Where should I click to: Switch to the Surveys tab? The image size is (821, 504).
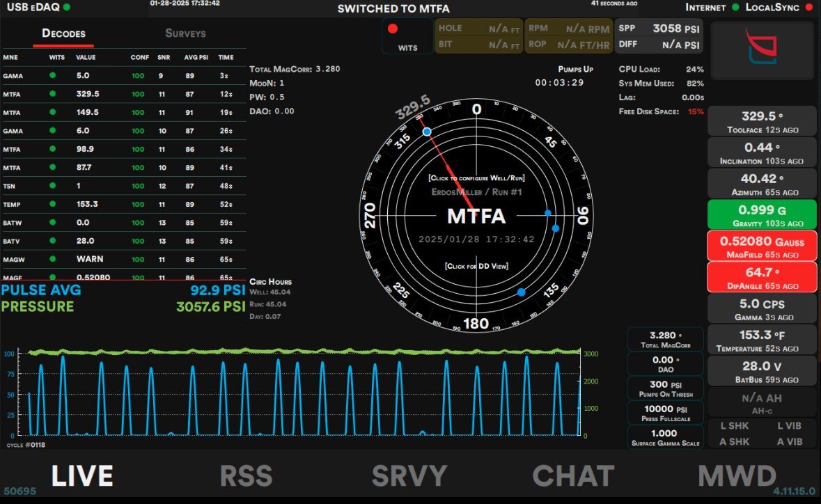[x=185, y=33]
